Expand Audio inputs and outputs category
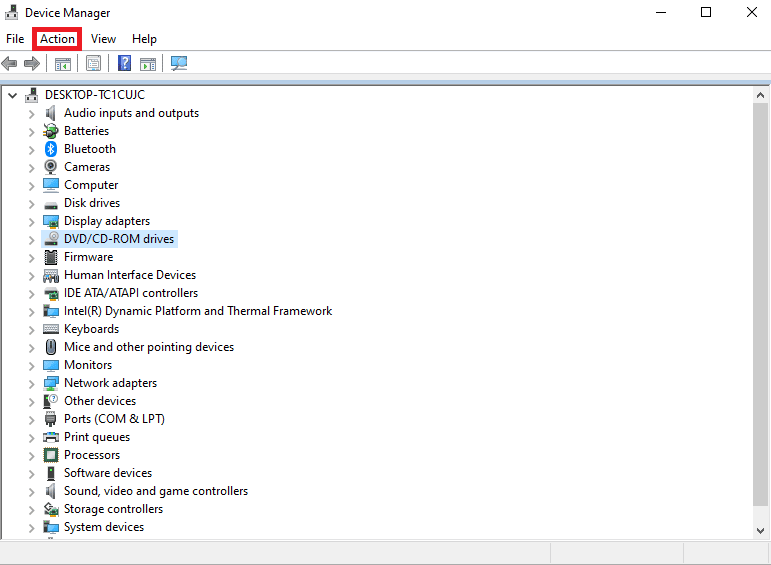 click(x=31, y=114)
